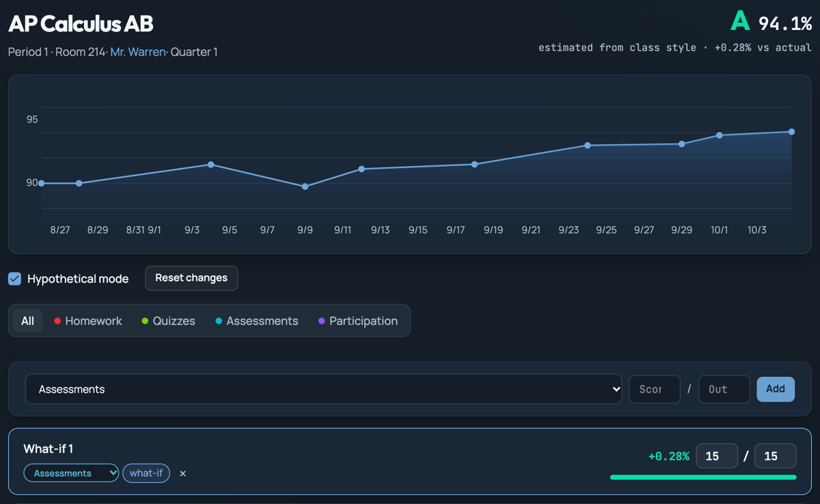
Task: Edit What-if 1 total points field
Action: coord(775,456)
